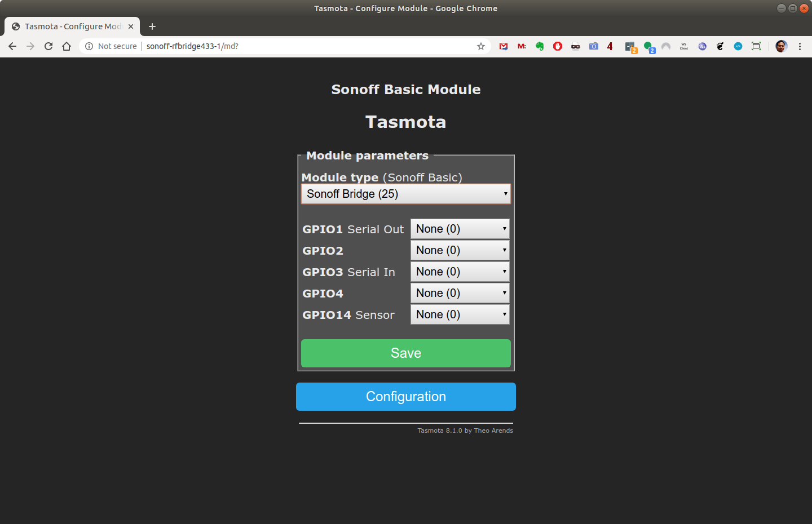Open the Gmail extension icon
The image size is (812, 524).
pos(504,46)
